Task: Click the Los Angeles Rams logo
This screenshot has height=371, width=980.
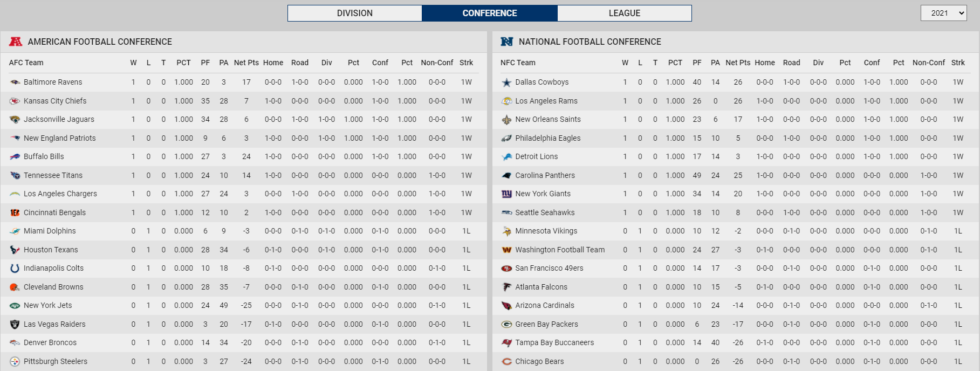Action: tap(506, 101)
